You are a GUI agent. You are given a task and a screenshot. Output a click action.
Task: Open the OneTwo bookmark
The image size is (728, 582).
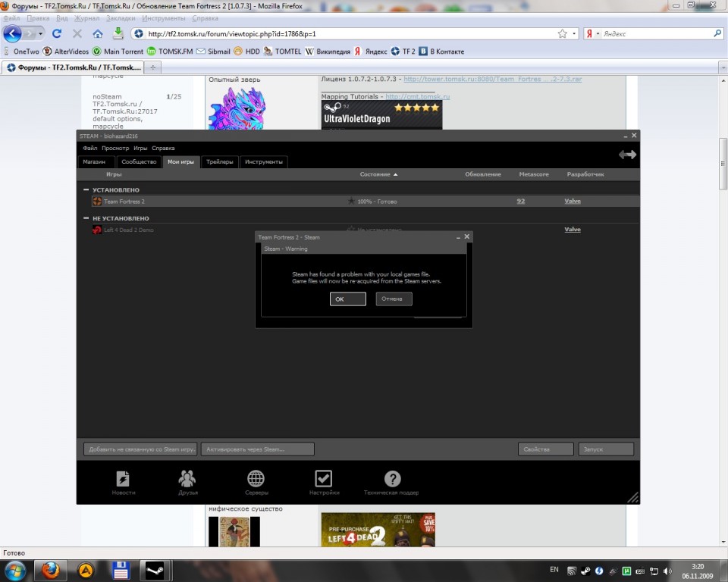coord(22,52)
